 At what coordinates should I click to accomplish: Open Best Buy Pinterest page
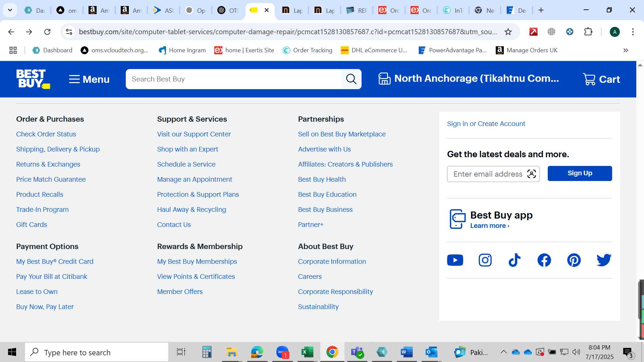[x=574, y=260]
